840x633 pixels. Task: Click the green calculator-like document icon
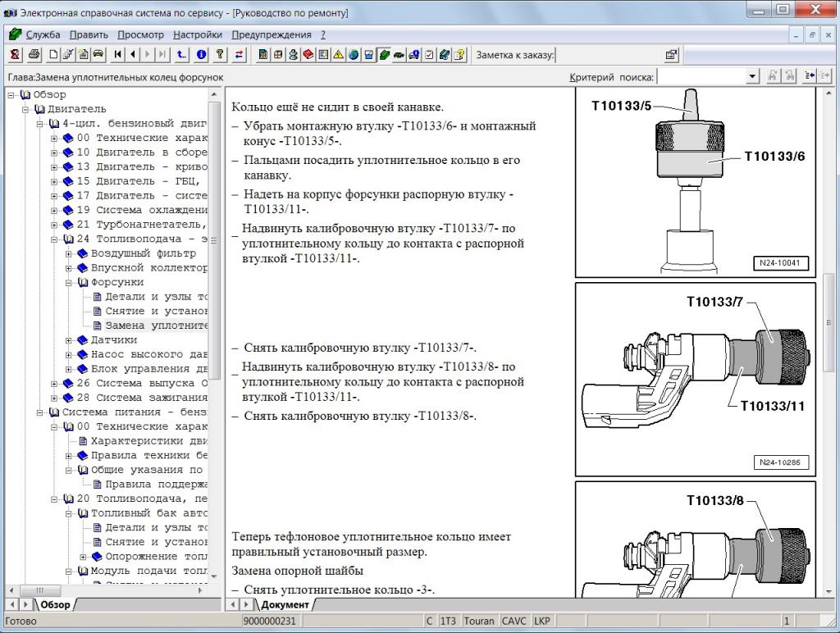pyautogui.click(x=263, y=55)
